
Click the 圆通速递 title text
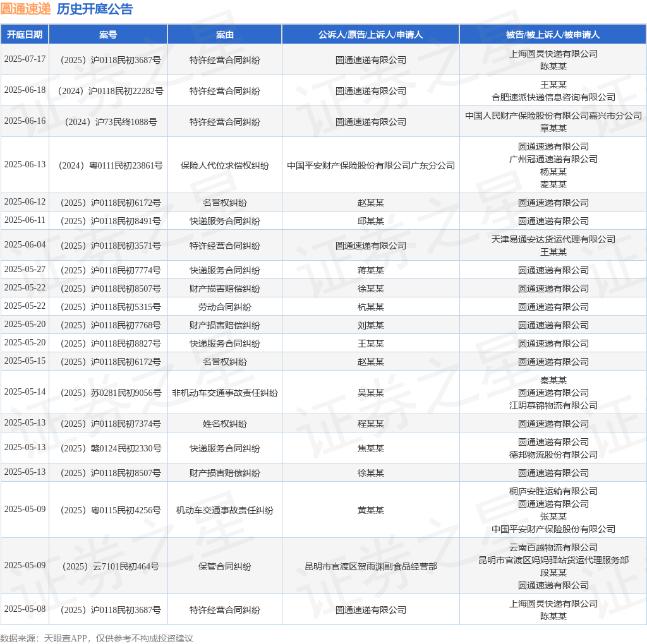25,9
